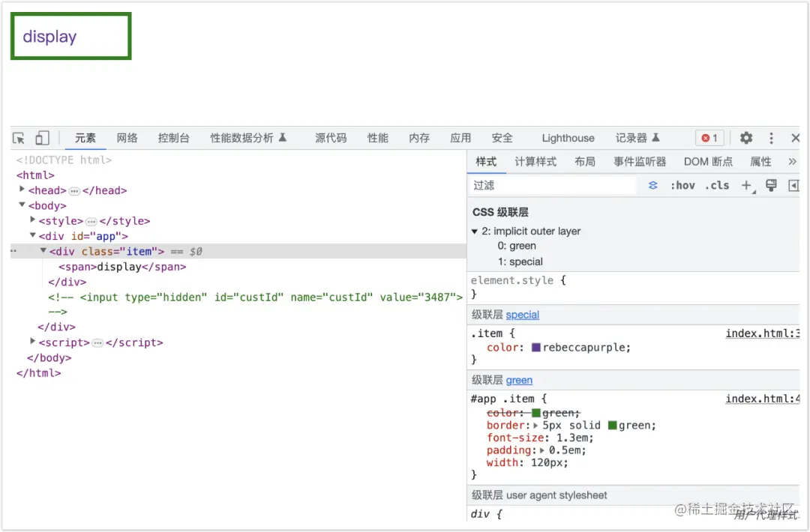Collapse the div id app node
Image resolution: width=810 pixels, height=532 pixels.
tap(33, 235)
